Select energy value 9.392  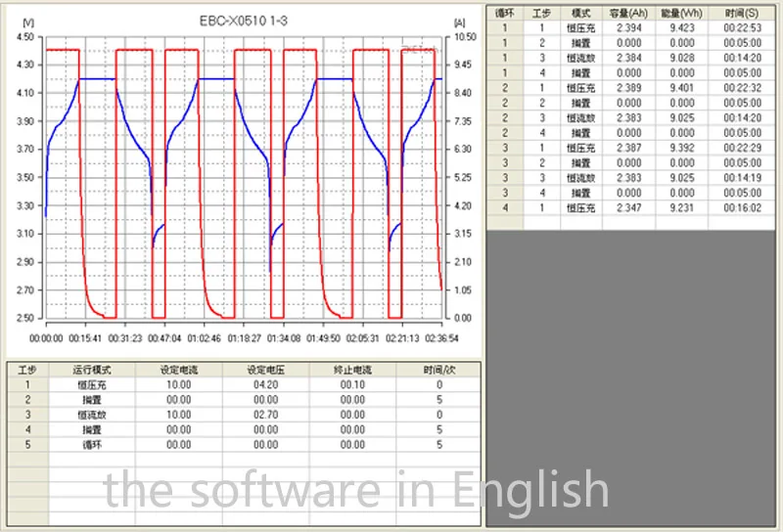[x=682, y=148]
